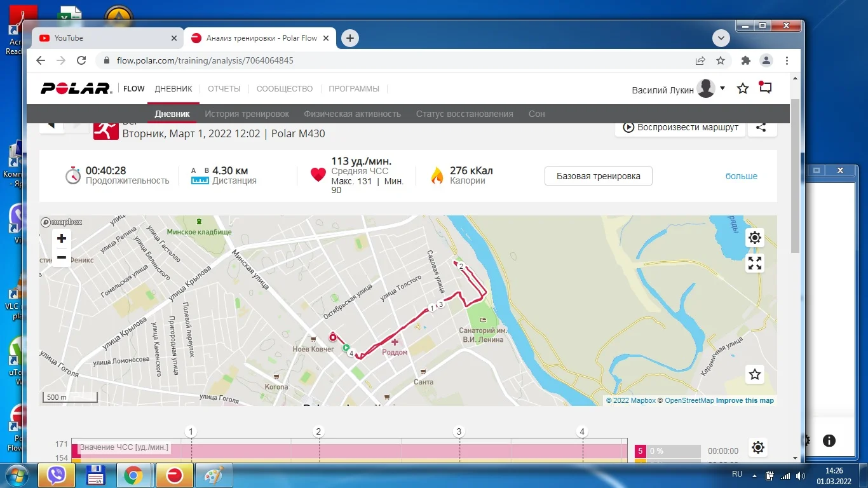Open the СООБЩЕСТВО menu
Viewport: 868px width, 488px height.
tap(285, 89)
